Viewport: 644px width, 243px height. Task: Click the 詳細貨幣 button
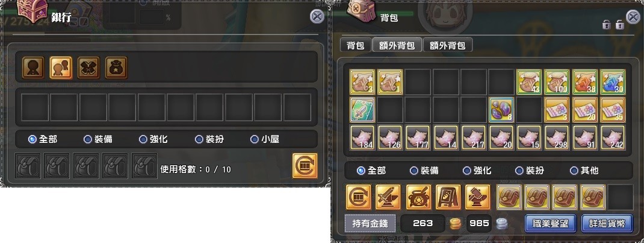click(x=607, y=223)
